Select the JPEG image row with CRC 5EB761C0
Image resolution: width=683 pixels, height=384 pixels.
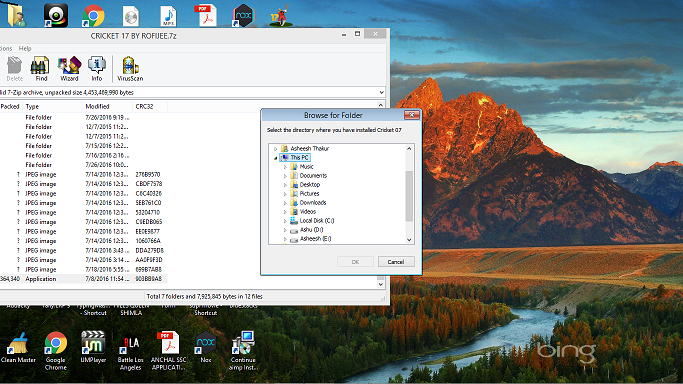83,203
